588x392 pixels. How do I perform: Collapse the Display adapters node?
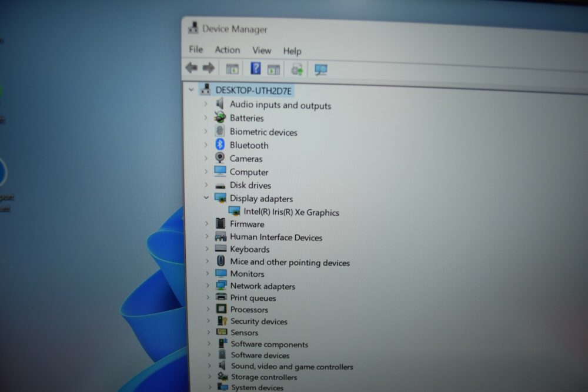click(x=206, y=197)
